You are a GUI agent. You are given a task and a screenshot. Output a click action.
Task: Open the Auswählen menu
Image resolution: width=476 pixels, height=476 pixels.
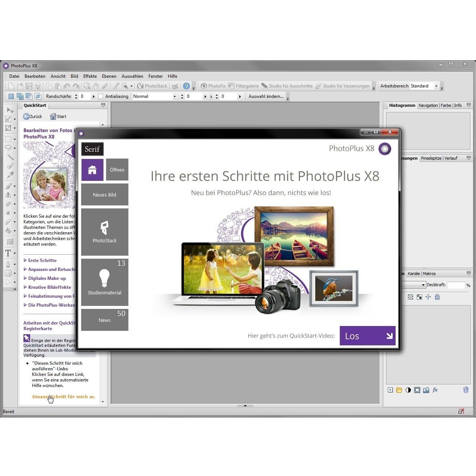tap(132, 76)
